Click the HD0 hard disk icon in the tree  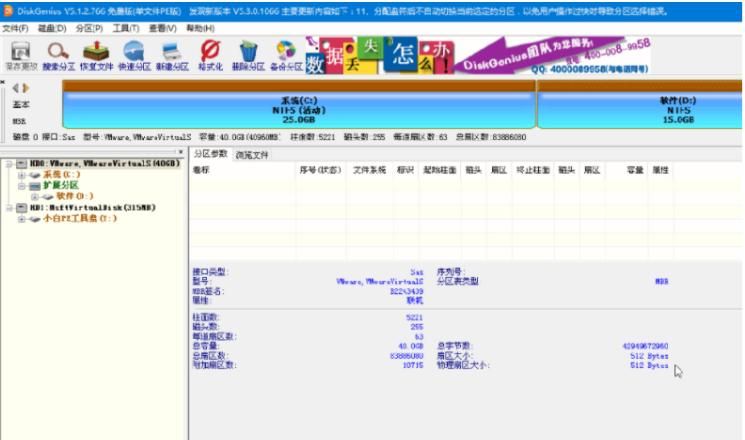pyautogui.click(x=21, y=164)
